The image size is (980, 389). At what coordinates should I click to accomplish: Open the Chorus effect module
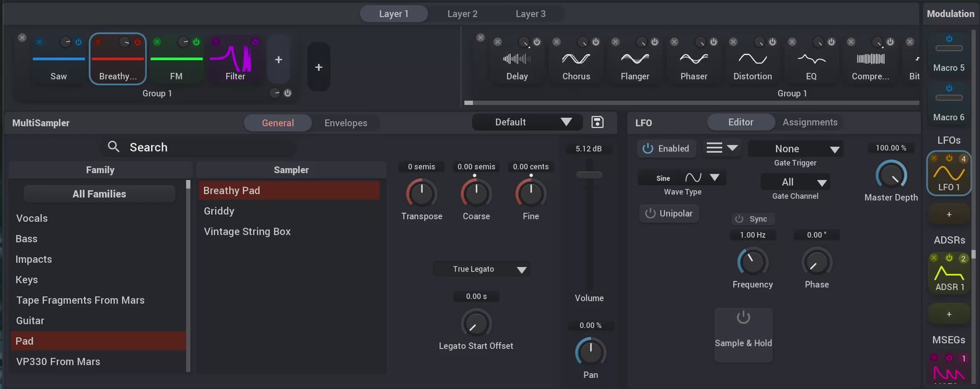click(x=576, y=60)
